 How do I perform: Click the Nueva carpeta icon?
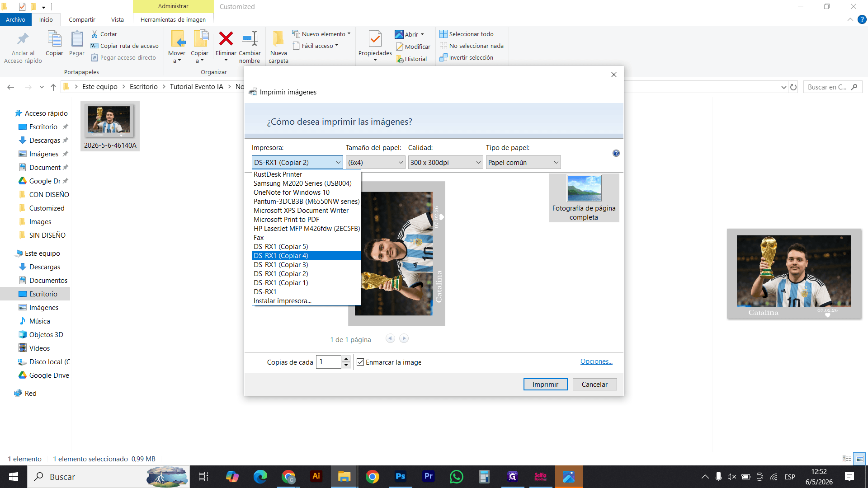pos(278,39)
